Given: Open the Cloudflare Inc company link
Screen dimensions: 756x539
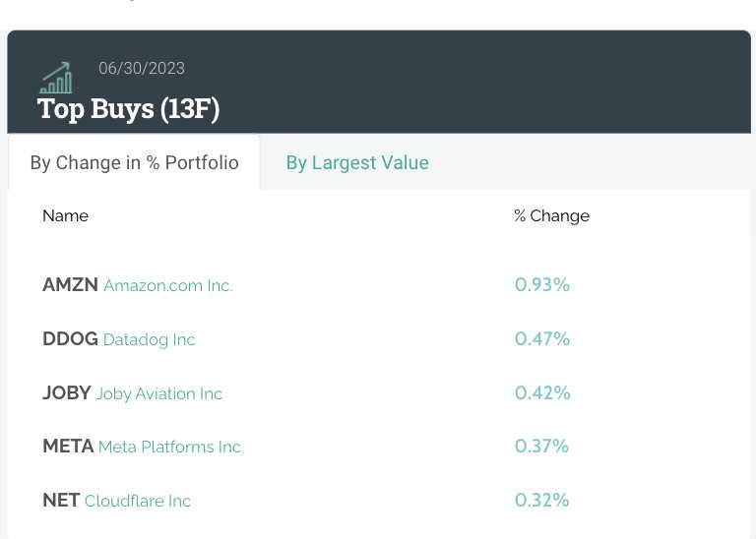Looking at the screenshot, I should pyautogui.click(x=138, y=502).
